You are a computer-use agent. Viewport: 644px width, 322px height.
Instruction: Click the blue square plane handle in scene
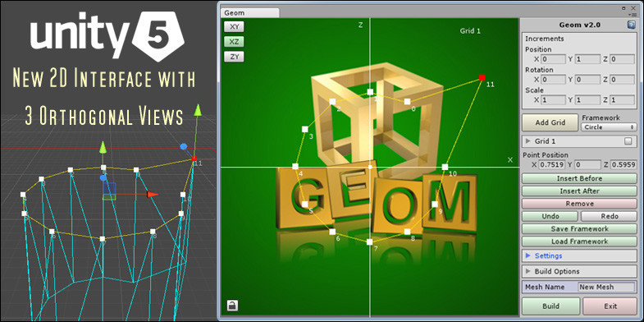point(109,188)
